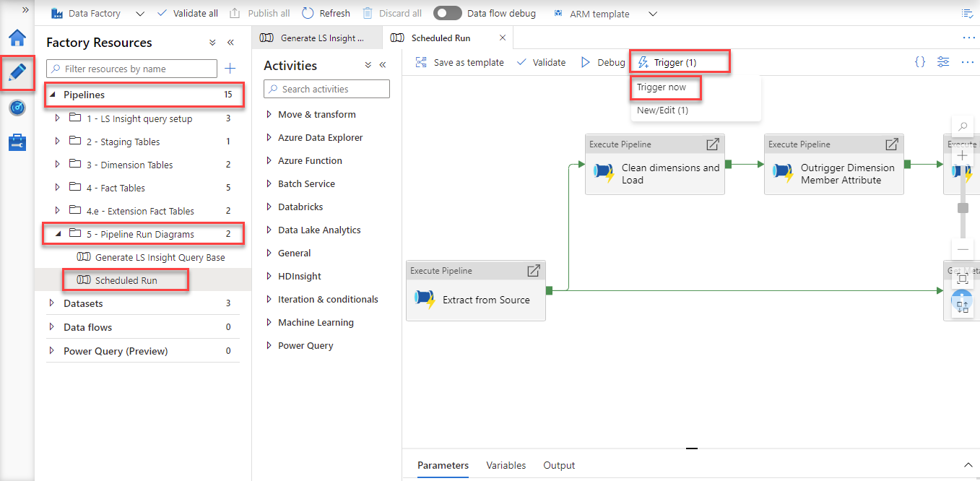980x481 pixels.
Task: Click the canvas zoom-to-fit icon
Action: 962,278
